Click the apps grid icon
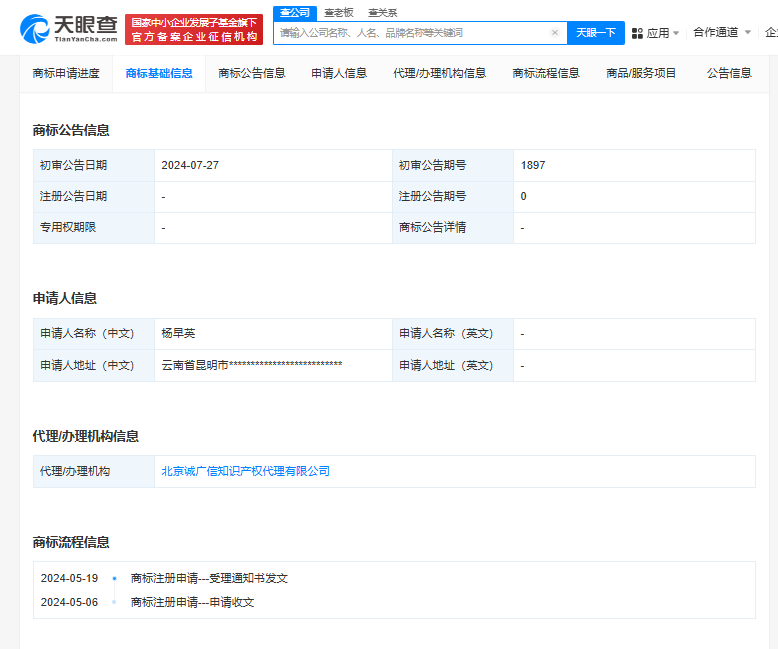This screenshot has height=649, width=778. click(637, 33)
